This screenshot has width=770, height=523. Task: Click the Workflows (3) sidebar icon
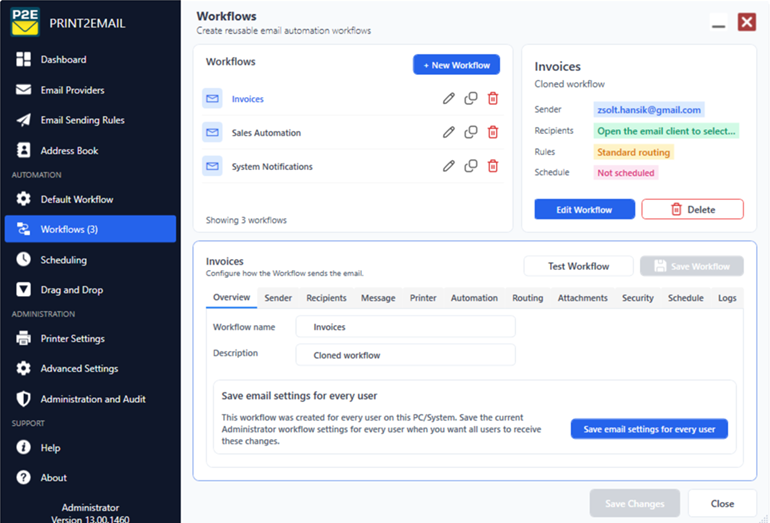click(x=23, y=229)
